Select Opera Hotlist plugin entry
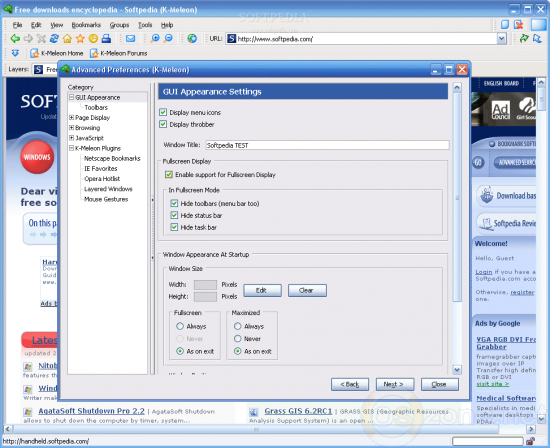The width and height of the screenshot is (550, 448). (x=102, y=179)
